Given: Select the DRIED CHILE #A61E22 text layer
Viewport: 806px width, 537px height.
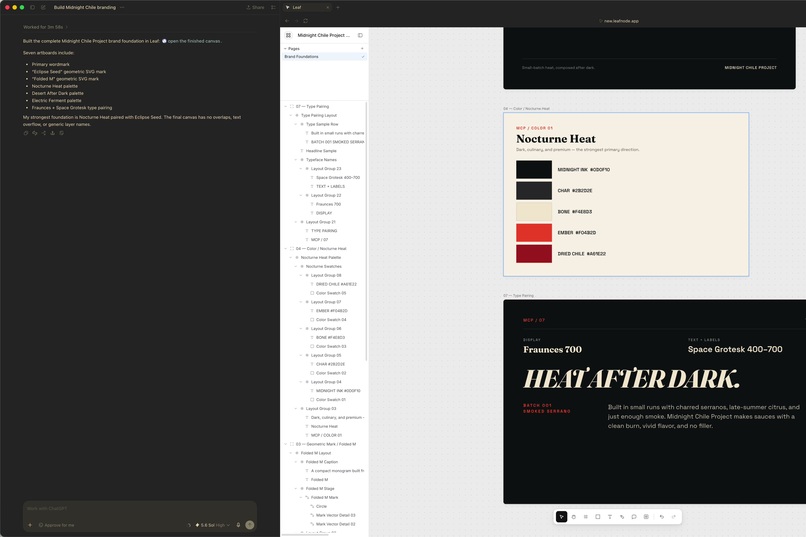Looking at the screenshot, I should (336, 284).
